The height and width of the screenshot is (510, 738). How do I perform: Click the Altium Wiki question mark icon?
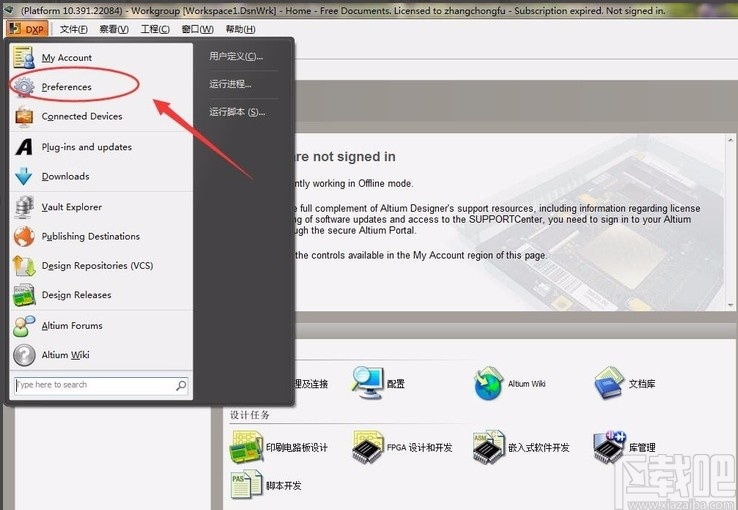24,355
